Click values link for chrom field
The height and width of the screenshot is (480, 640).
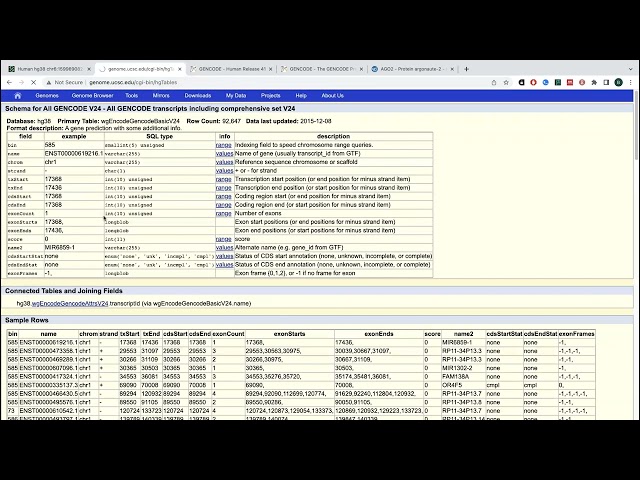[224, 162]
